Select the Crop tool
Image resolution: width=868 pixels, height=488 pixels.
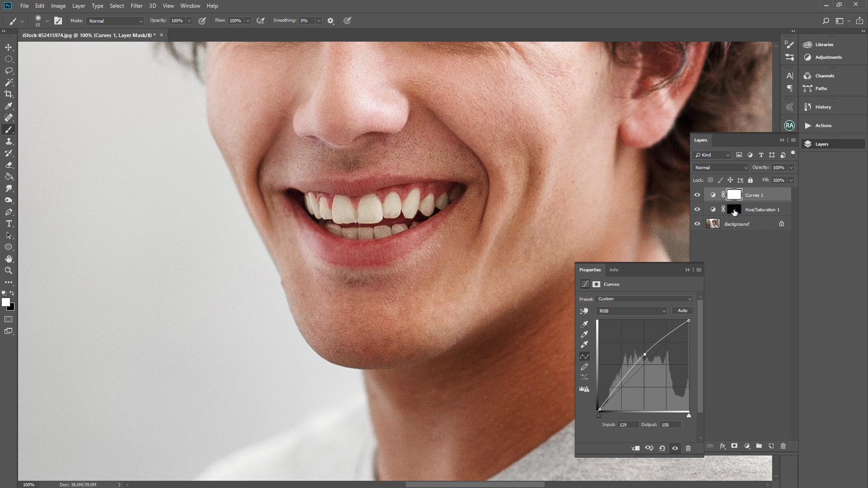9,95
